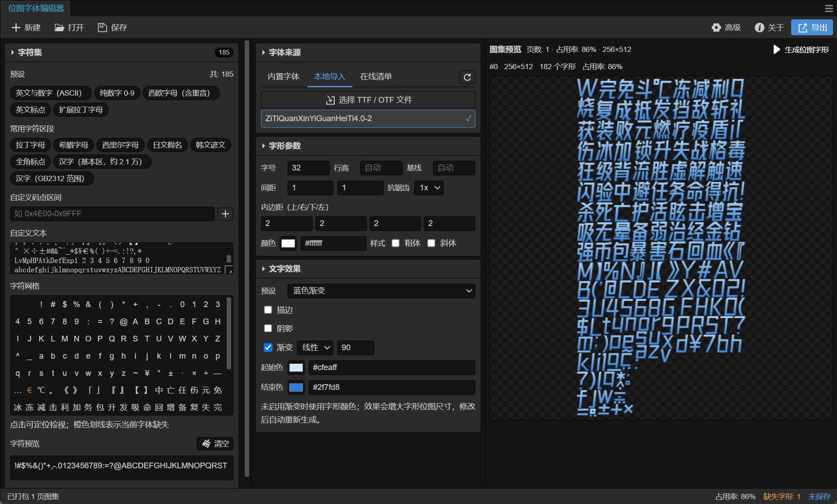Click the 关于 info icon

(x=759, y=27)
